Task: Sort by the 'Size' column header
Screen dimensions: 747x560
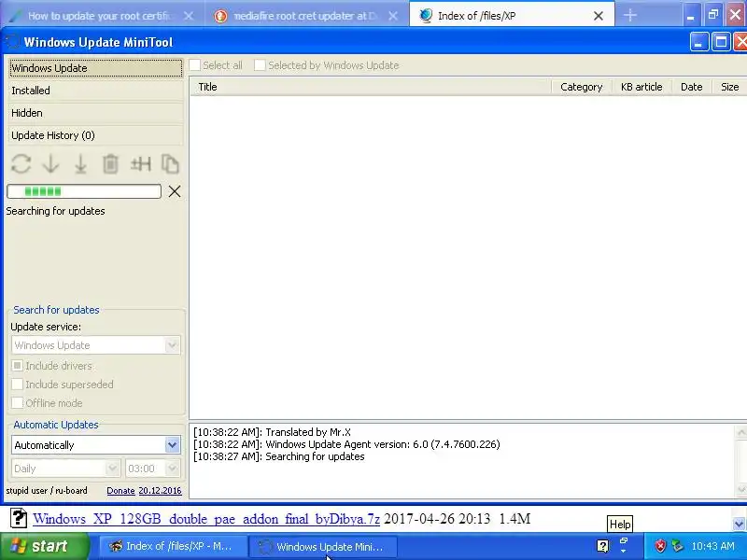Action: [x=730, y=87]
